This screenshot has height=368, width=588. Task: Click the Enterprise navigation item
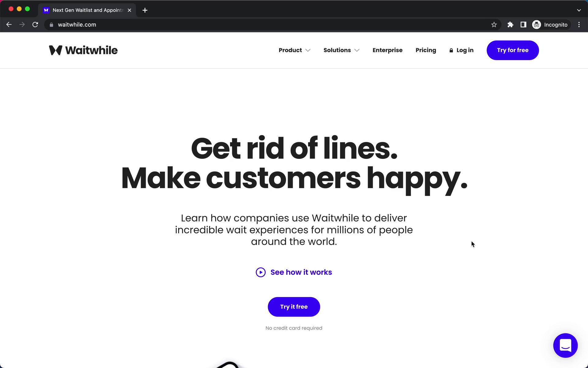(387, 50)
